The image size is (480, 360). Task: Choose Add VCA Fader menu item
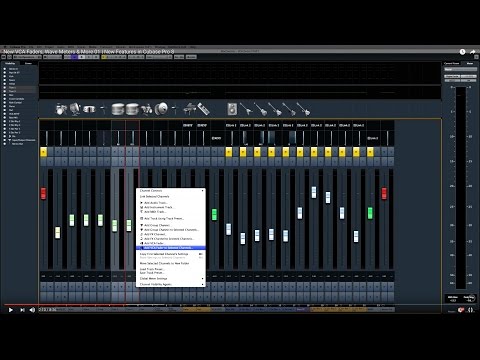[x=171, y=243]
